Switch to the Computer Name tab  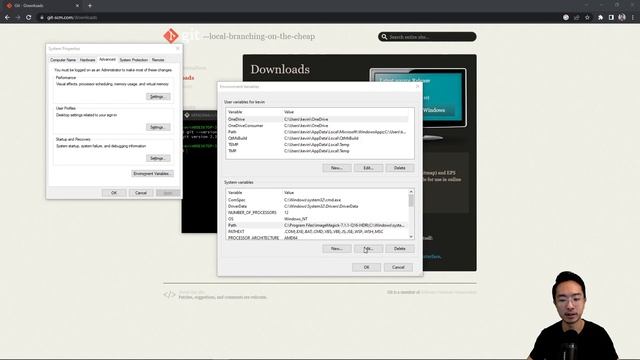point(63,60)
